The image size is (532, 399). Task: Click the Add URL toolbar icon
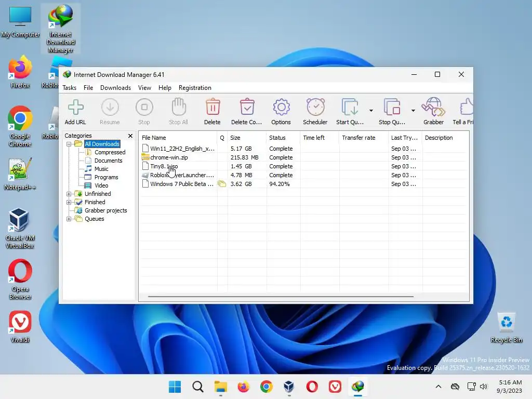75,107
